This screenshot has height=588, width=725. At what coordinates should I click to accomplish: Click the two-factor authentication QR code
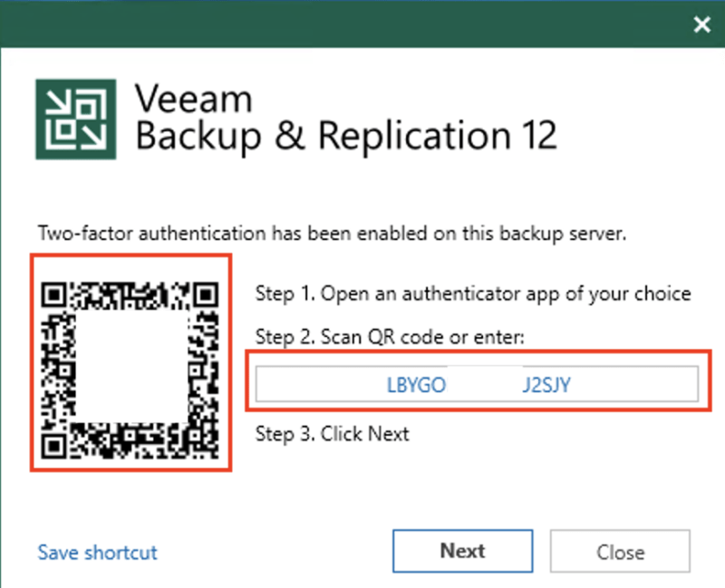130,371
